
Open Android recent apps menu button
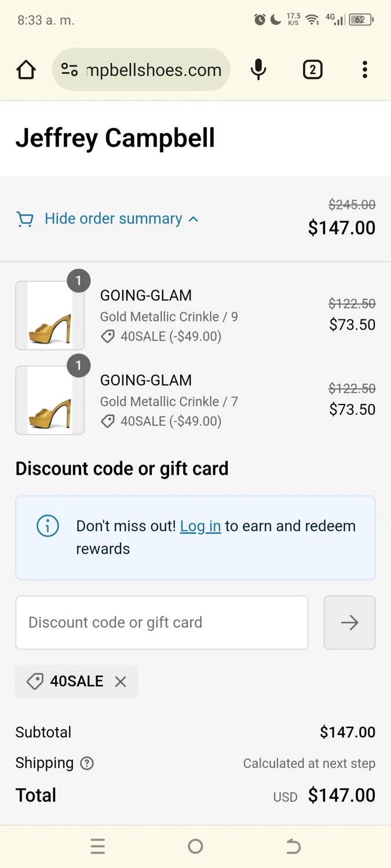[98, 847]
